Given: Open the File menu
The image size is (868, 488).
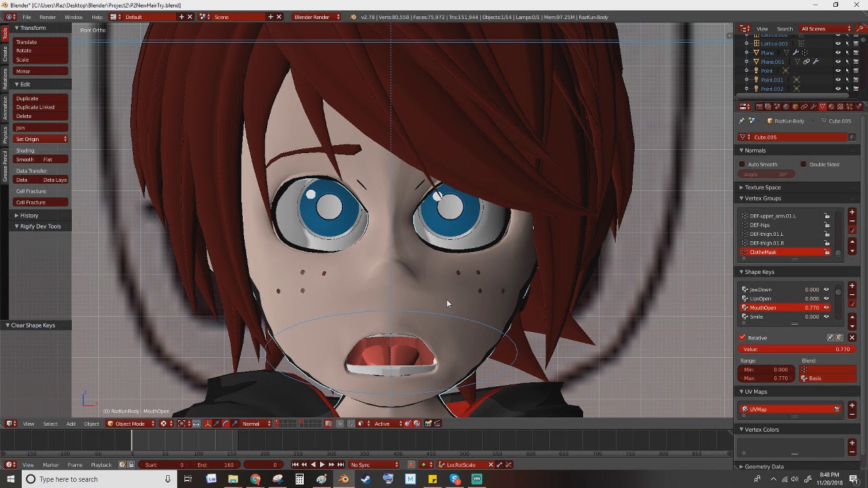Looking at the screenshot, I should coord(26,16).
